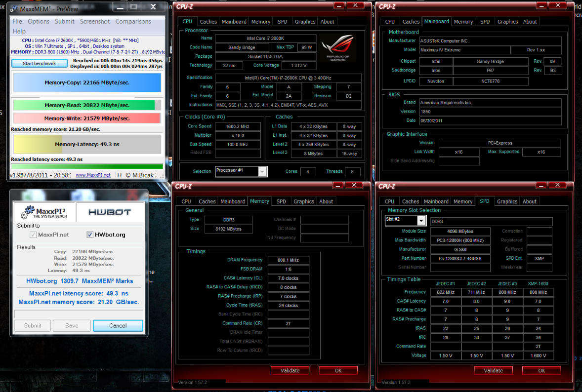Image resolution: width=582 pixels, height=392 pixels.
Task: Click the Memory-Write result bar
Action: coord(87,118)
